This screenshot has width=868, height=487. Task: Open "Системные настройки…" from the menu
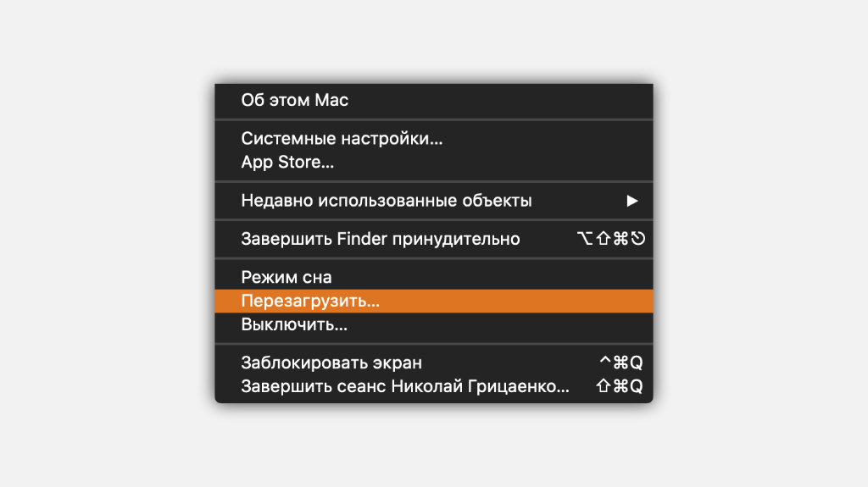coord(342,139)
